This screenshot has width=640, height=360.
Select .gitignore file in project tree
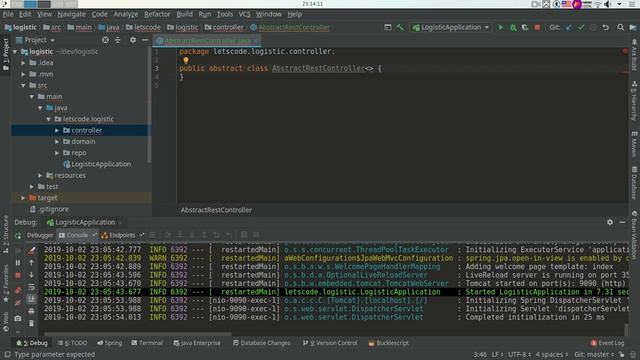(x=49, y=209)
